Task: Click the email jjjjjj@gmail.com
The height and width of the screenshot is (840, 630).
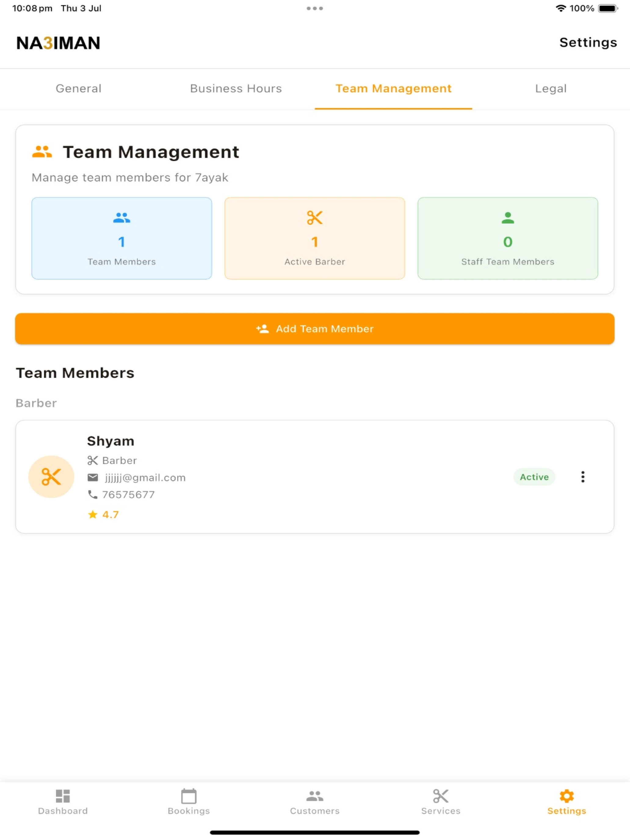Action: click(x=145, y=478)
